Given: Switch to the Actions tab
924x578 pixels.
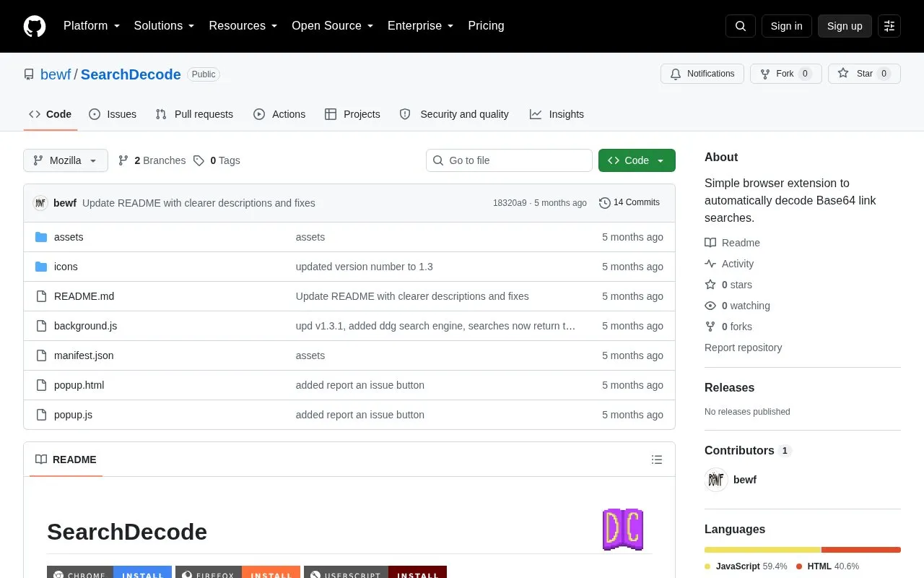Looking at the screenshot, I should coord(279,114).
